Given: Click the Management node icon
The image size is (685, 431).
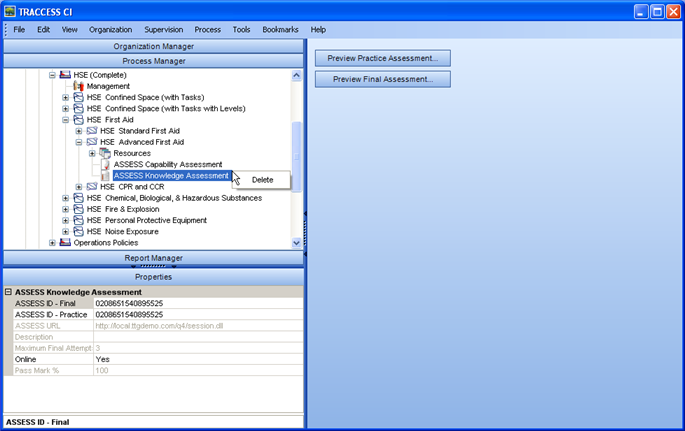Looking at the screenshot, I should pyautogui.click(x=78, y=86).
